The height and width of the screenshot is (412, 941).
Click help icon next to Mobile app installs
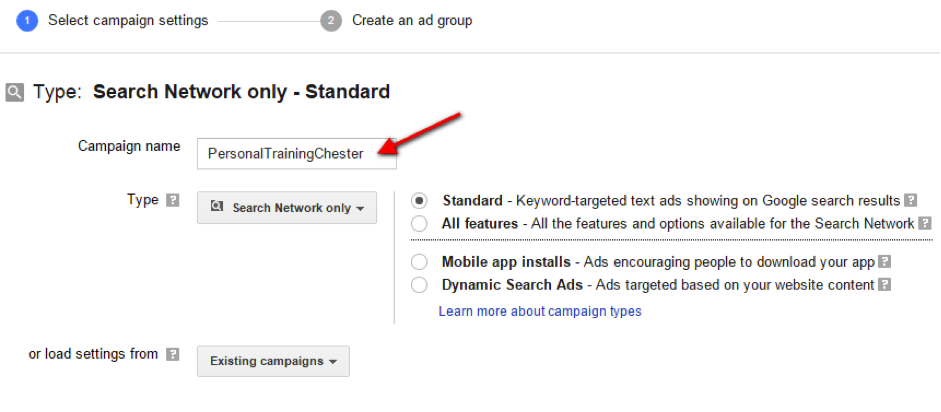(884, 262)
